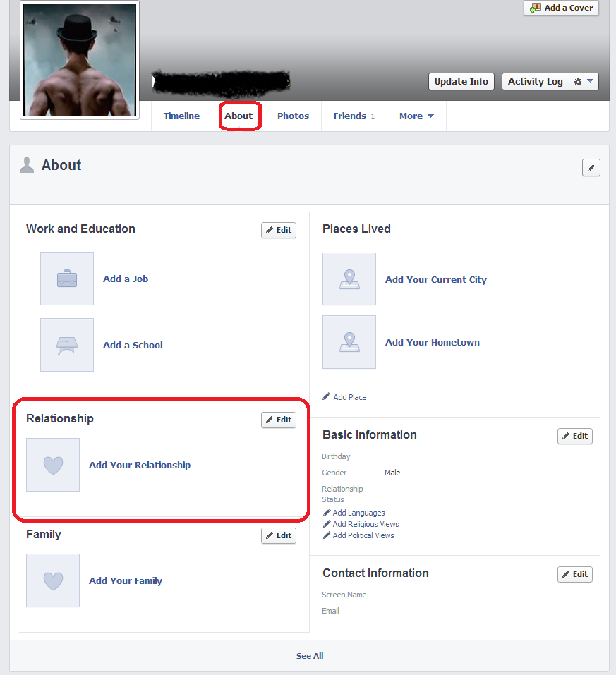The image size is (616, 675).
Task: Click Add Your Relationship link
Action: point(140,466)
